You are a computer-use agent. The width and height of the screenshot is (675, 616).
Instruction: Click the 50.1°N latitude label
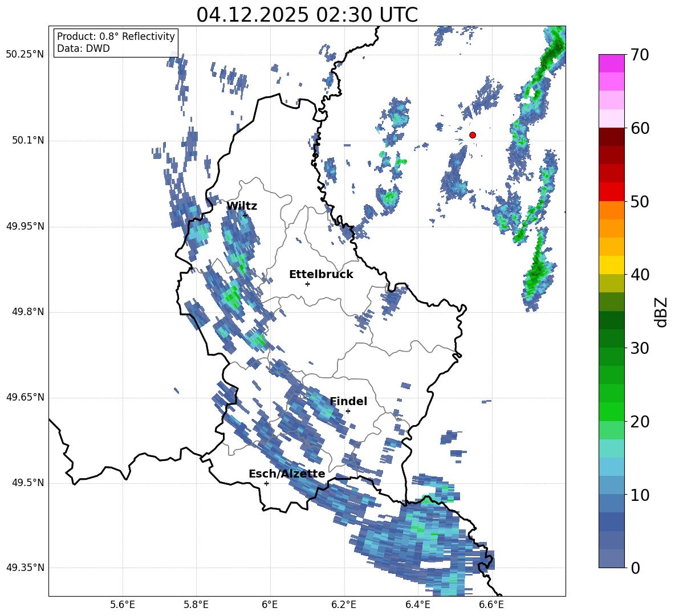[29, 140]
